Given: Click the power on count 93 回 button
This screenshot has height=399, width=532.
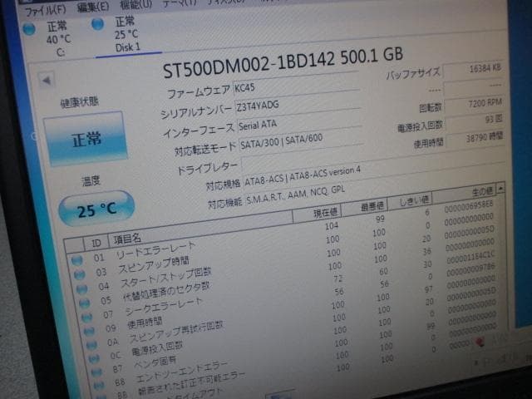Looking at the screenshot, I should coord(475,121).
